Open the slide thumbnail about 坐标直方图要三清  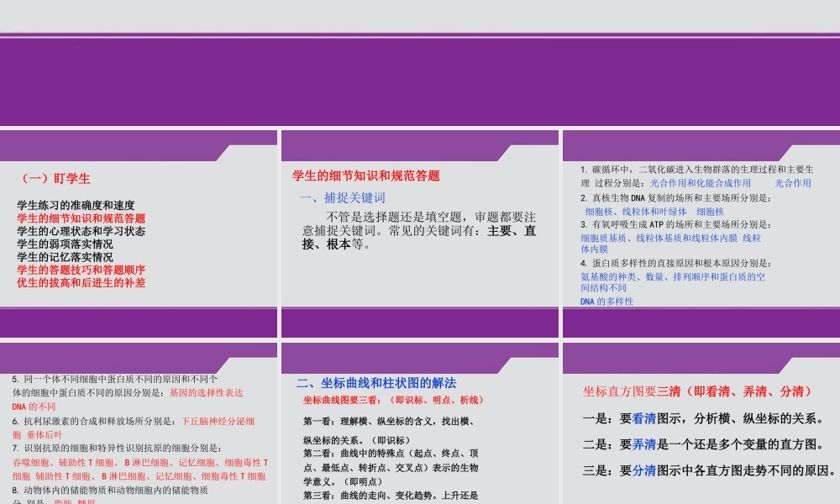click(x=701, y=423)
